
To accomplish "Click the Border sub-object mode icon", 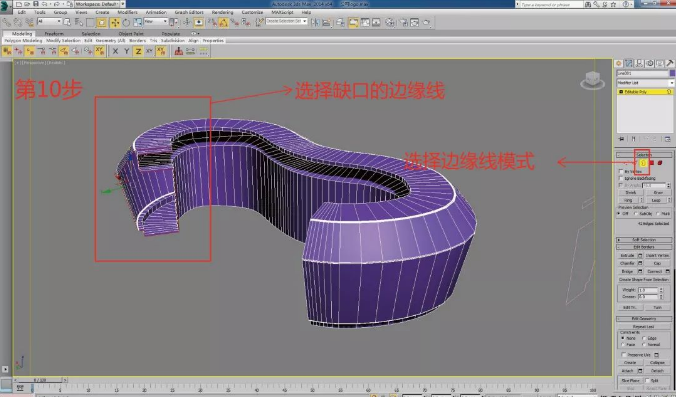I will click(643, 163).
